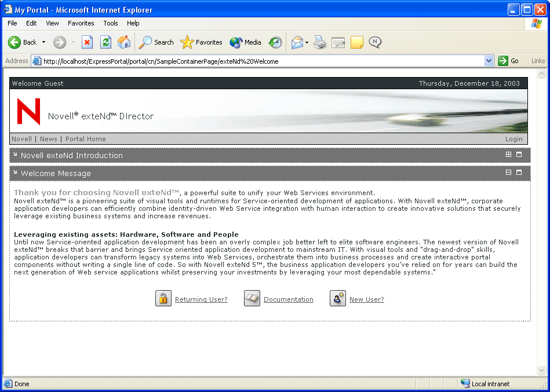This screenshot has width=550, height=392.
Task: Click the yellow Discuss note icon
Action: click(x=357, y=42)
